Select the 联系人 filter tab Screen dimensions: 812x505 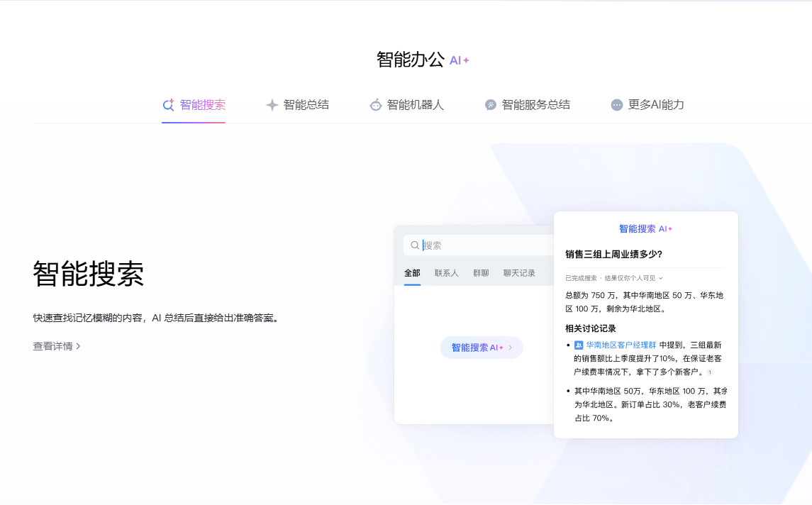[446, 273]
